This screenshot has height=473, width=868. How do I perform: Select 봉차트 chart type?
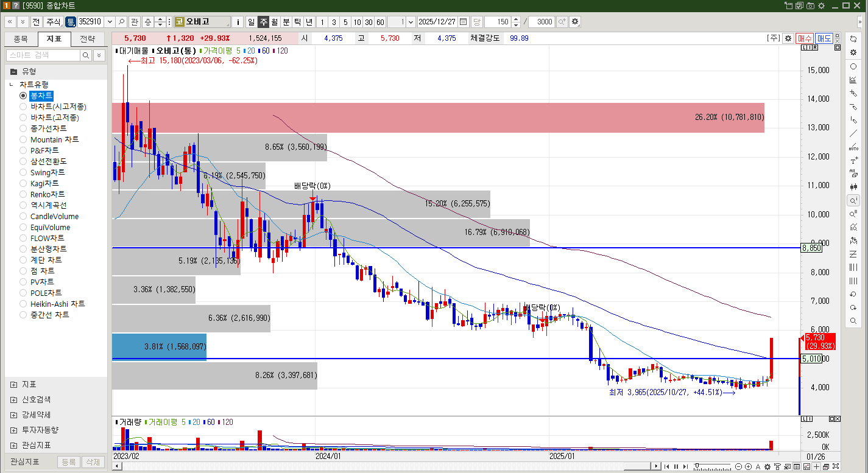click(41, 96)
